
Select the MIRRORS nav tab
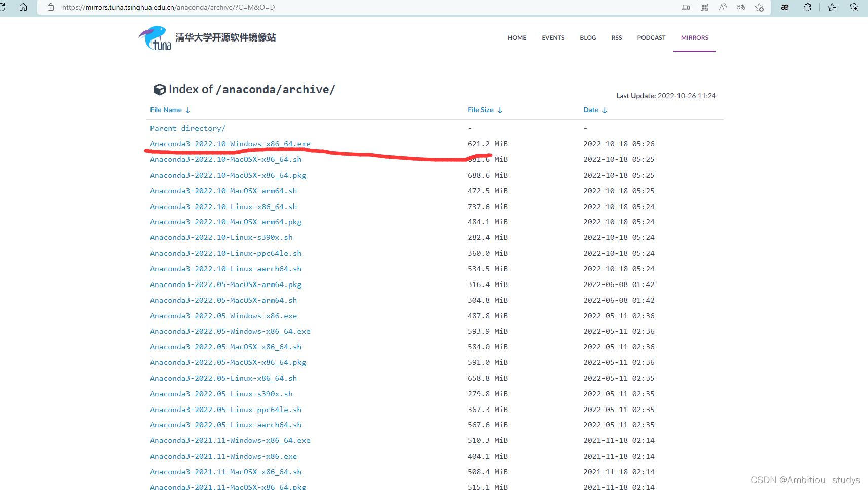[x=694, y=38]
